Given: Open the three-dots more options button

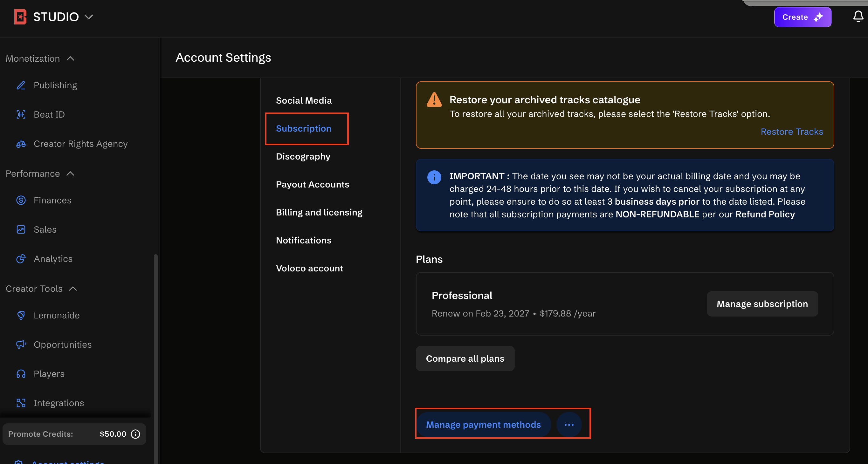Looking at the screenshot, I should pyautogui.click(x=569, y=425).
